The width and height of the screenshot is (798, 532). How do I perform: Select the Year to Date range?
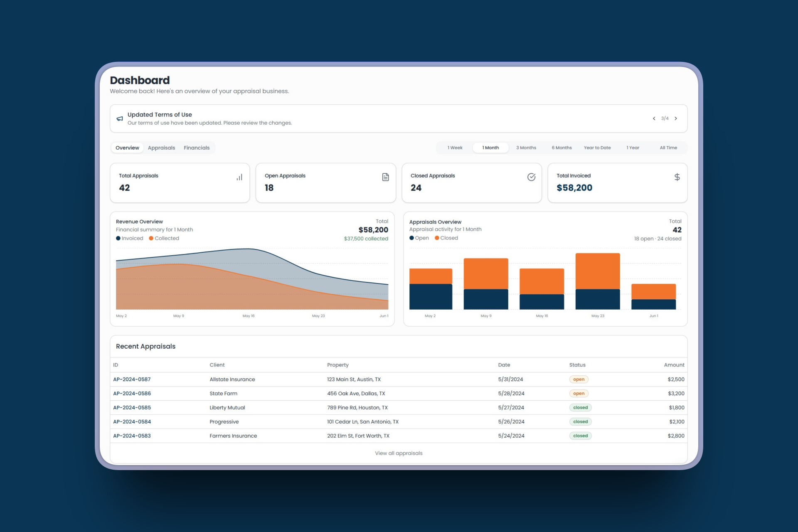597,148
